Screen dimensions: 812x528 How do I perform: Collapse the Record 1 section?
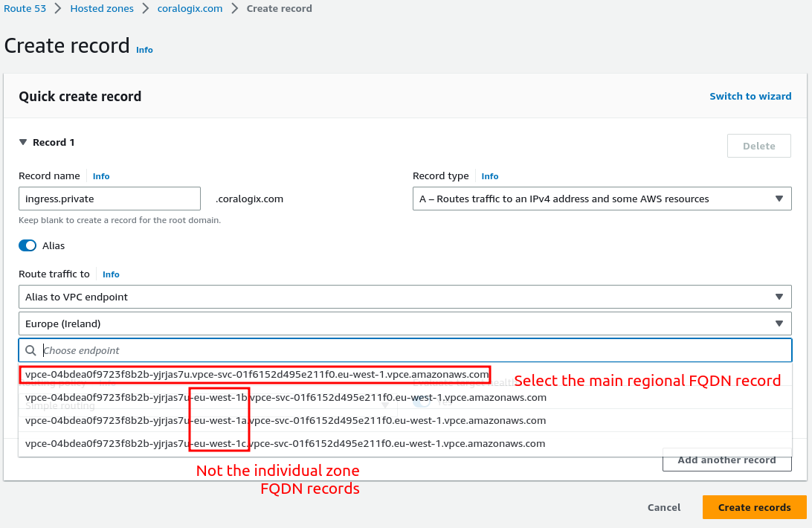[x=24, y=142]
